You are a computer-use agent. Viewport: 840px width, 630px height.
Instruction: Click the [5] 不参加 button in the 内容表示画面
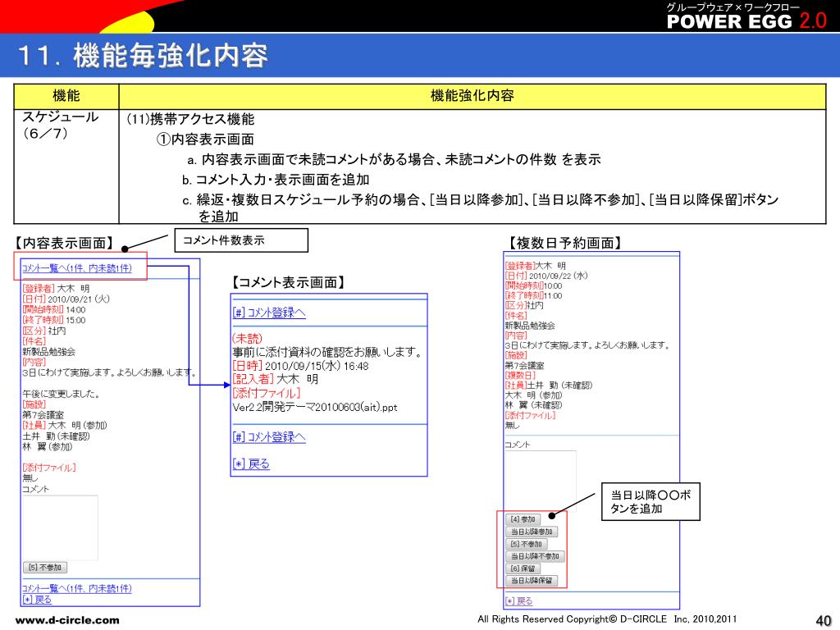[x=45, y=568]
